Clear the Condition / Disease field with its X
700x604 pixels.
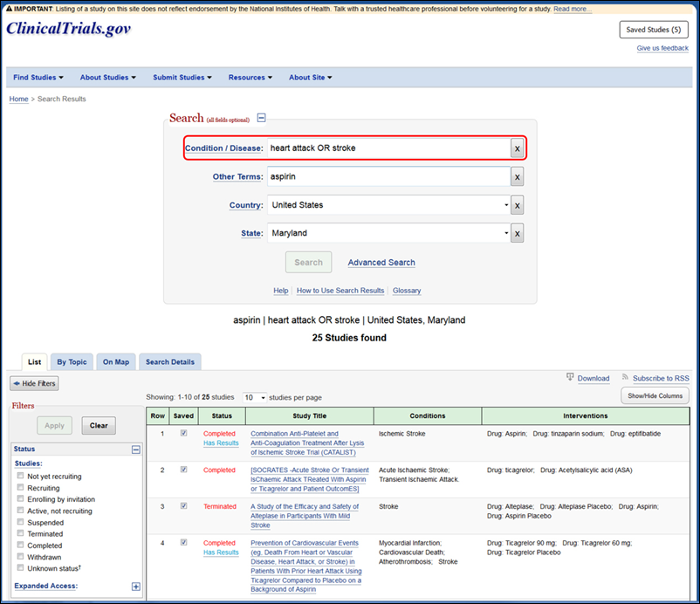(517, 148)
